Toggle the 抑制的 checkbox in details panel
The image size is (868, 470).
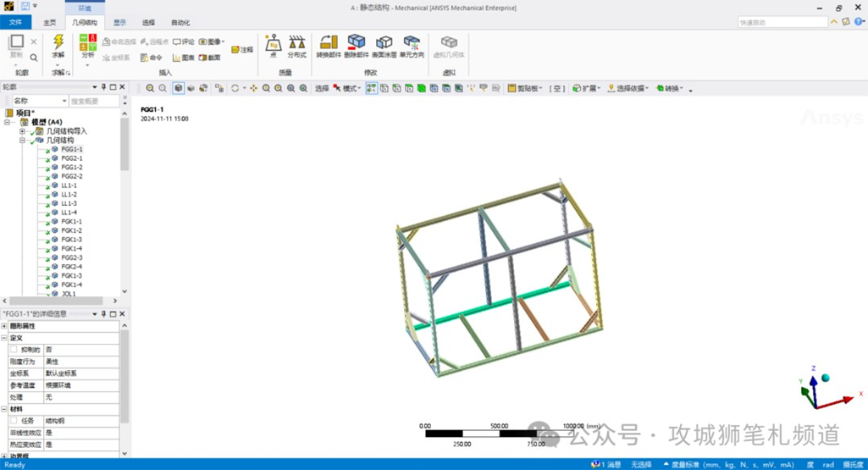14,350
